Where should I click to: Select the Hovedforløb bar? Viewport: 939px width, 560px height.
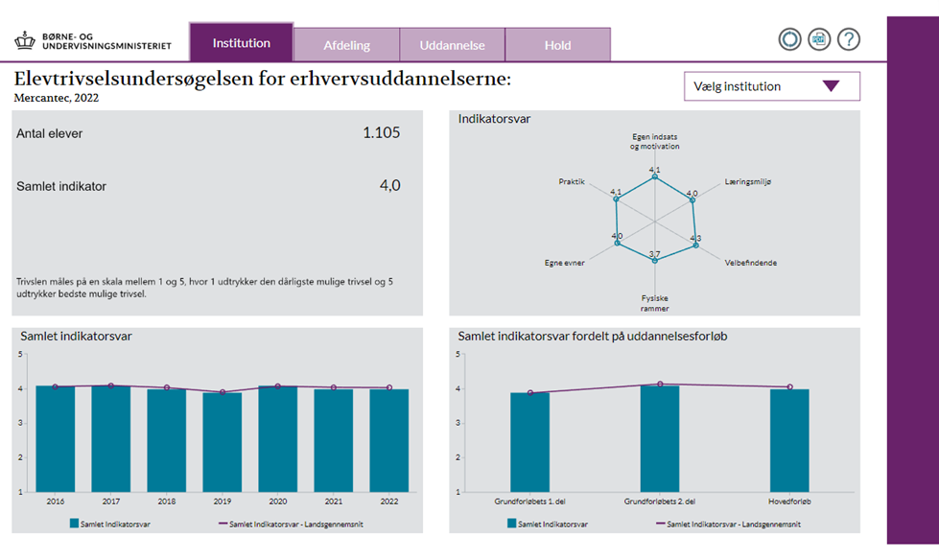(789, 440)
